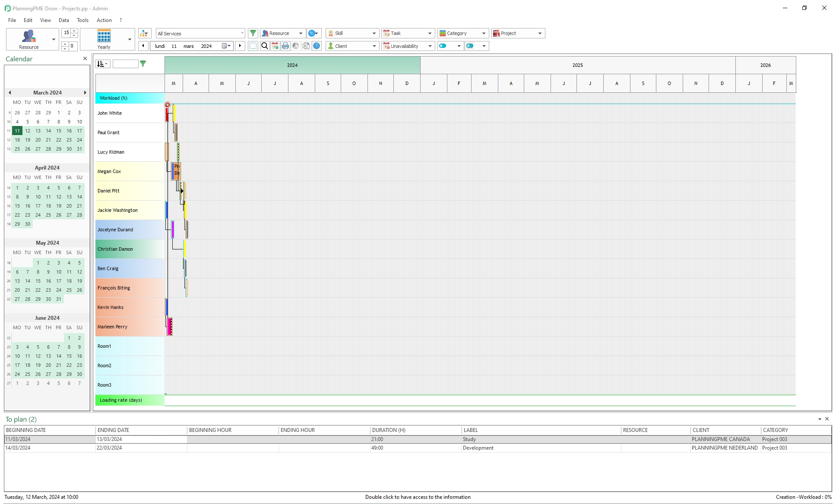The image size is (836, 504).
Task: Open the Action menu
Action: 104,20
